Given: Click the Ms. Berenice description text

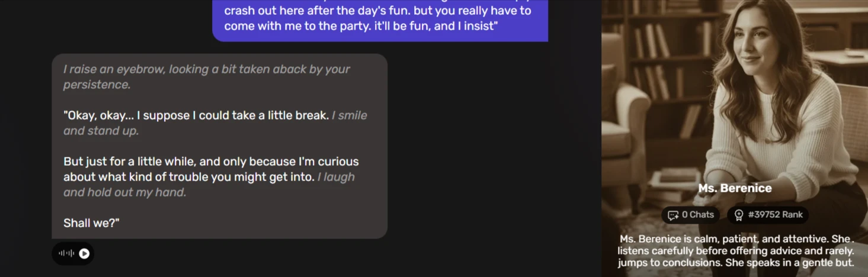Looking at the screenshot, I should (x=735, y=251).
